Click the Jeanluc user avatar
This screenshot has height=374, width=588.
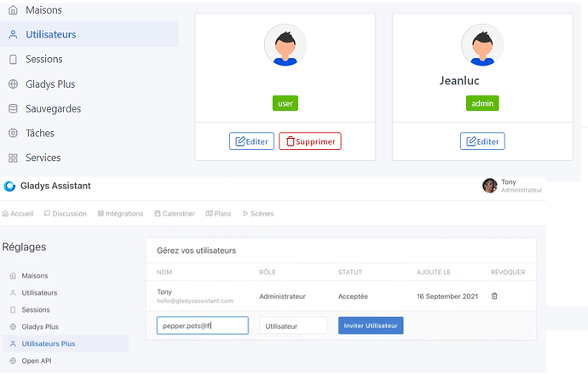coord(481,45)
